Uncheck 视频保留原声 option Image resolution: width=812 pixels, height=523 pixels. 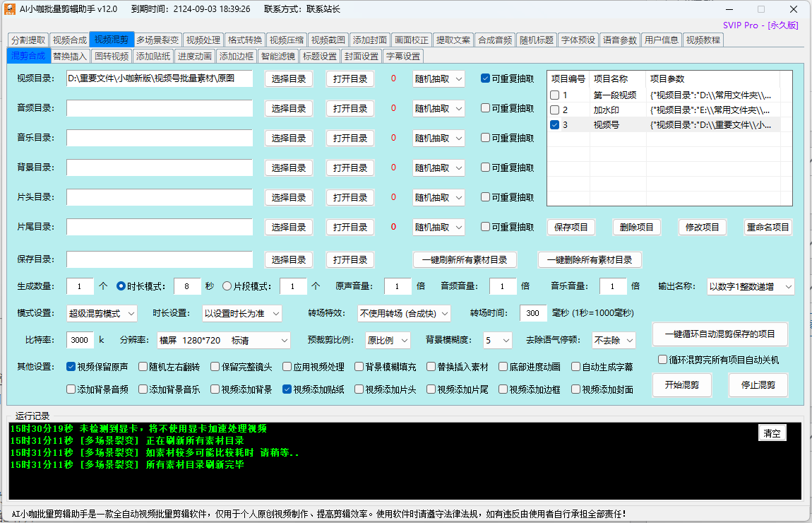tap(71, 367)
